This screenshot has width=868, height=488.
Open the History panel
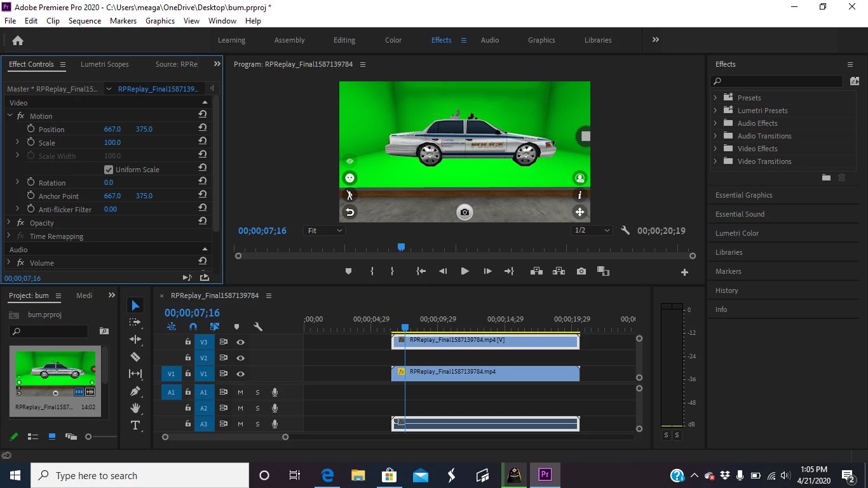tap(727, 290)
